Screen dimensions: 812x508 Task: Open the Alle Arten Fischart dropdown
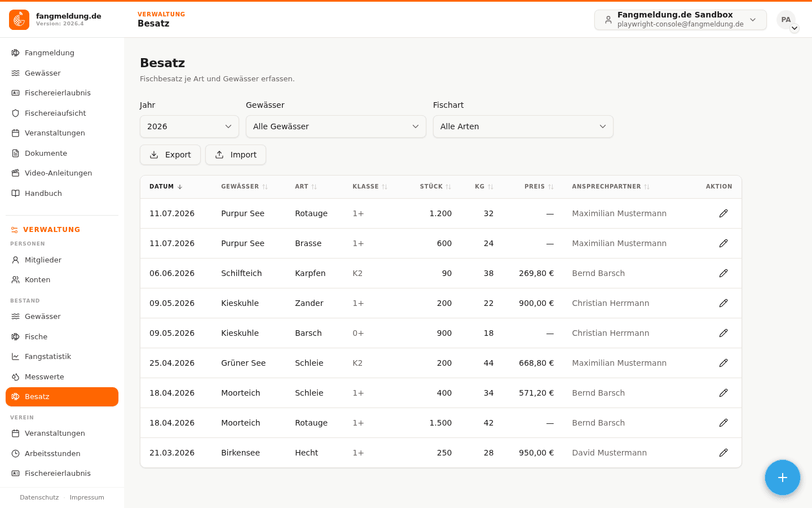pos(523,126)
